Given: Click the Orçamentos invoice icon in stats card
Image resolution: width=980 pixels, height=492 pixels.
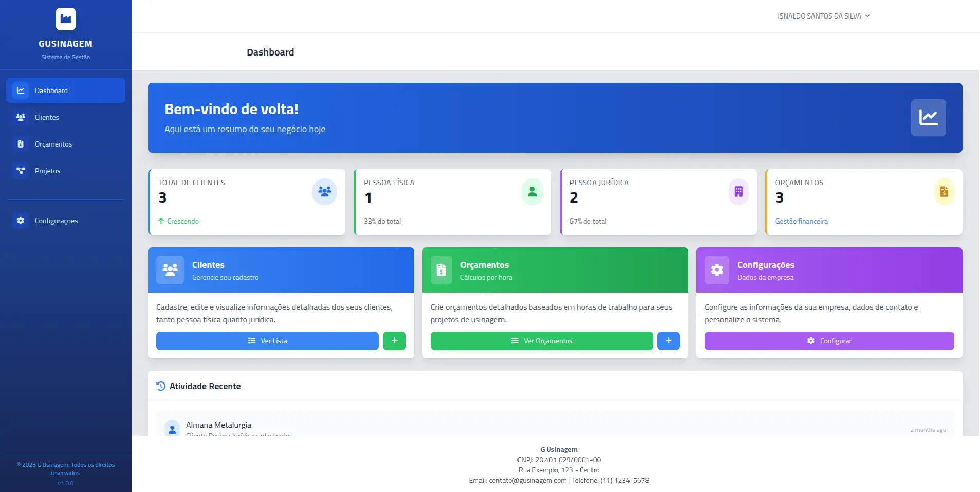Looking at the screenshot, I should coord(944,192).
